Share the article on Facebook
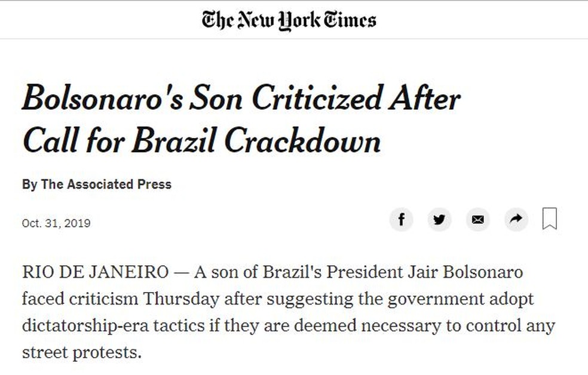This screenshot has width=588, height=375. [x=401, y=219]
